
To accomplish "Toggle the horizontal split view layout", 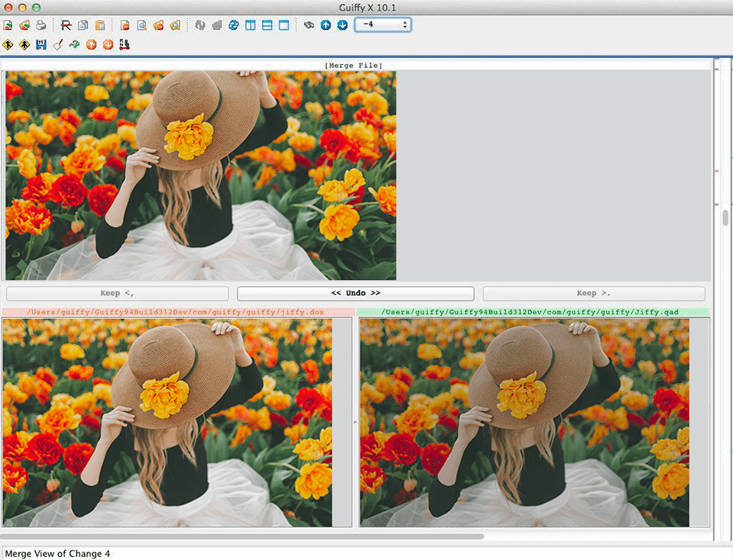I will 266,24.
